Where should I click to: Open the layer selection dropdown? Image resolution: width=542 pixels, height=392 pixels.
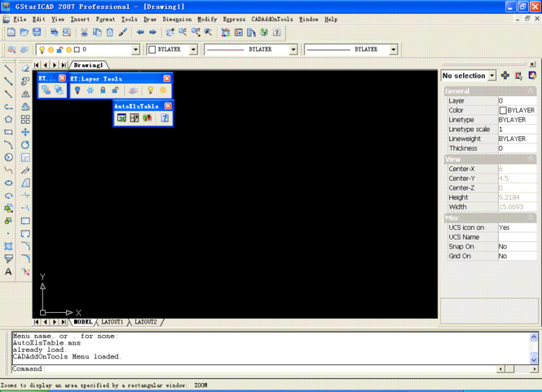tap(135, 50)
